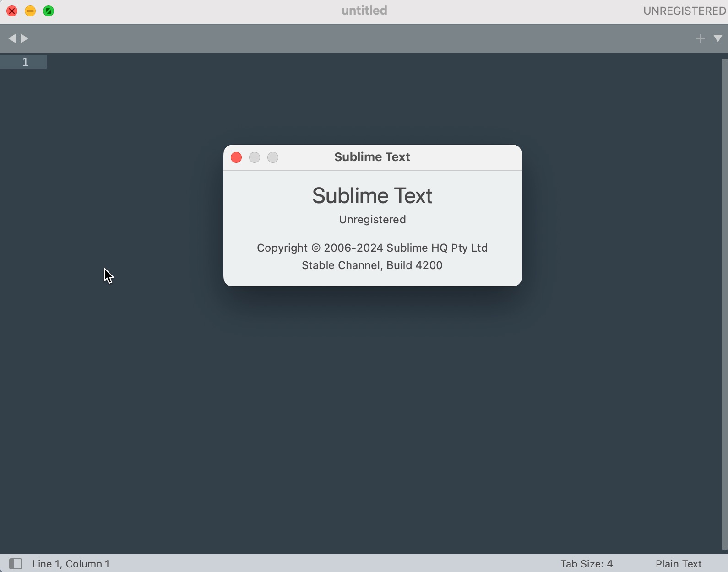Click the Line 1, Column 1 status text
This screenshot has height=572, width=728.
71,564
